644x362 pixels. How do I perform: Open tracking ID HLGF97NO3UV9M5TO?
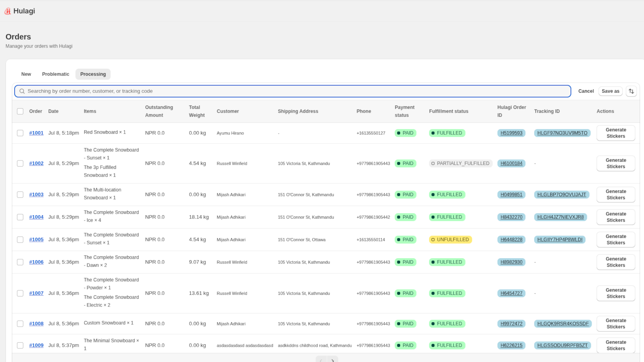562,133
